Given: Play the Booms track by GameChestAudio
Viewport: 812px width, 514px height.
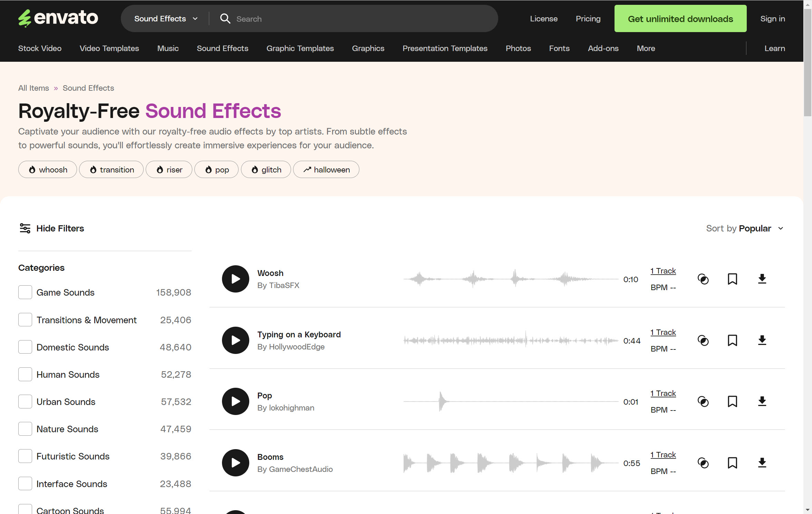Looking at the screenshot, I should pyautogui.click(x=235, y=463).
